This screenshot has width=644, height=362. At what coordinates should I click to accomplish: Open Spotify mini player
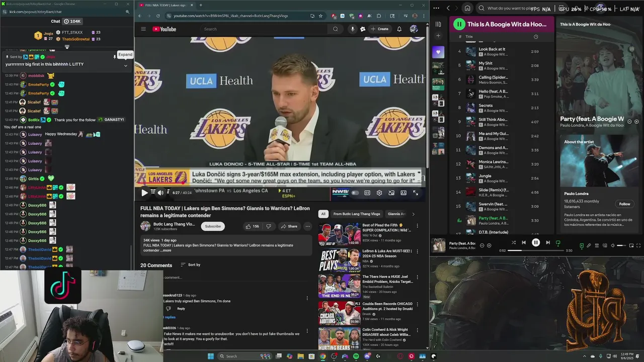[x=631, y=245]
